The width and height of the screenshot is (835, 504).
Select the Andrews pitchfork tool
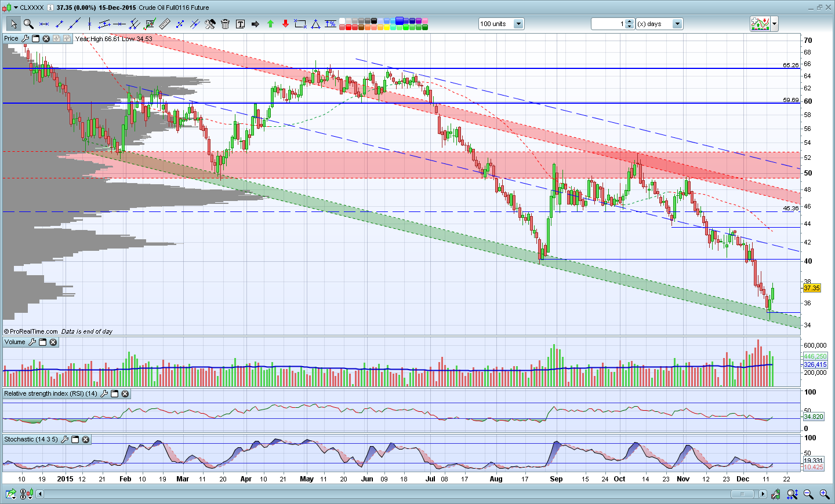tap(135, 24)
